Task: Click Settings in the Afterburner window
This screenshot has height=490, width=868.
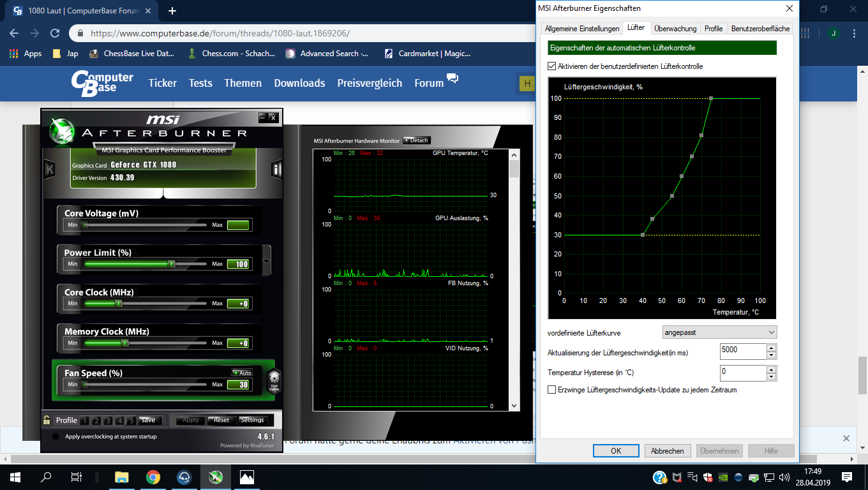Action: tap(252, 420)
